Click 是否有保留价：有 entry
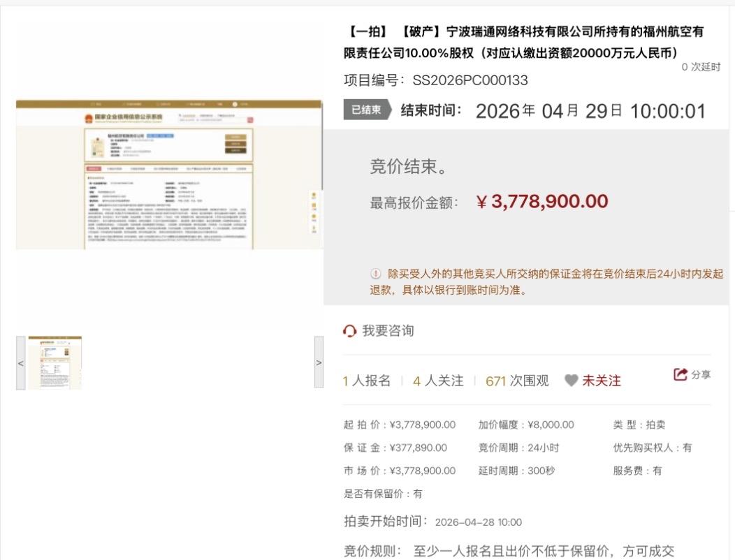This screenshot has height=560, width=735. [x=383, y=494]
